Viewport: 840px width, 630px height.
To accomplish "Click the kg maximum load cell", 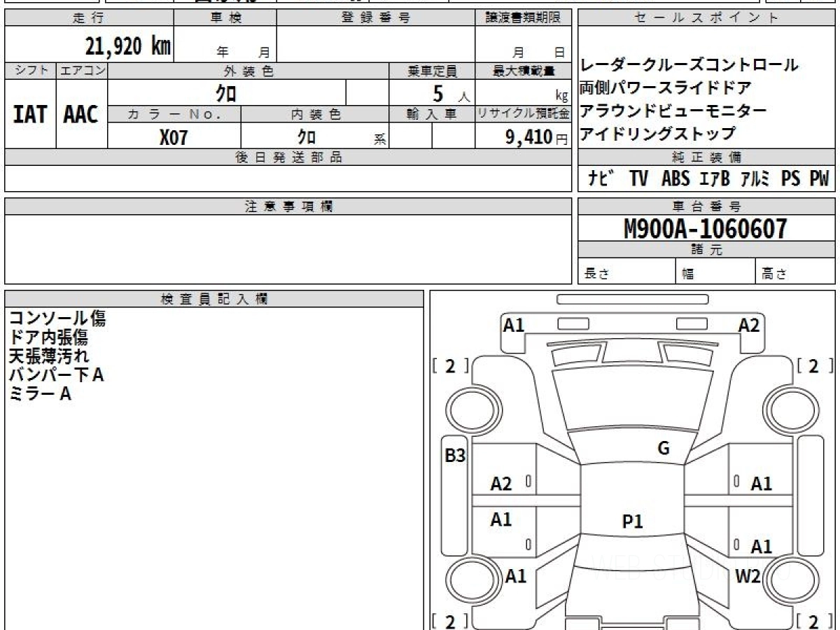I will click(x=523, y=93).
